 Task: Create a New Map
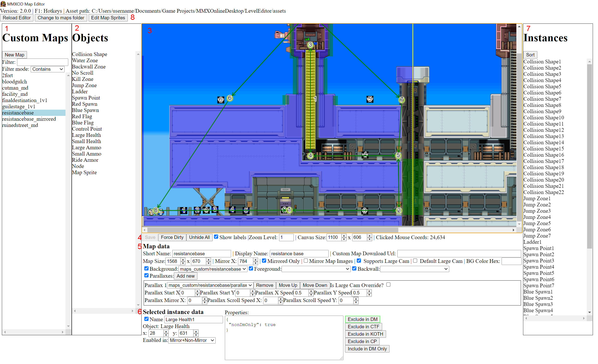[15, 55]
